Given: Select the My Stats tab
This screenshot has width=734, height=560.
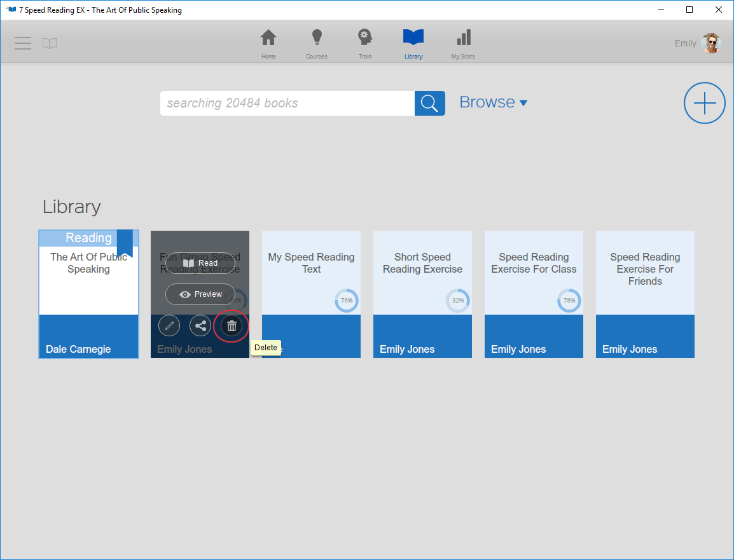Looking at the screenshot, I should pyautogui.click(x=462, y=43).
